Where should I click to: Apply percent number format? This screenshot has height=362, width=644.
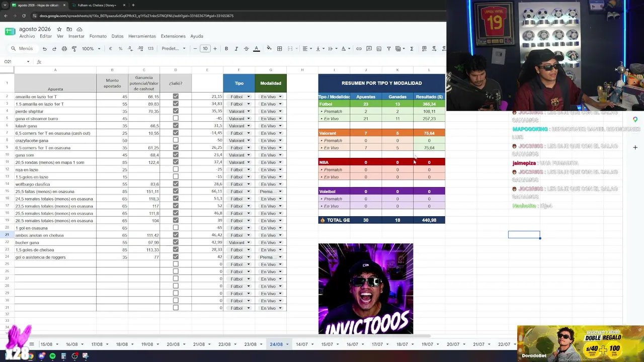[120, 49]
